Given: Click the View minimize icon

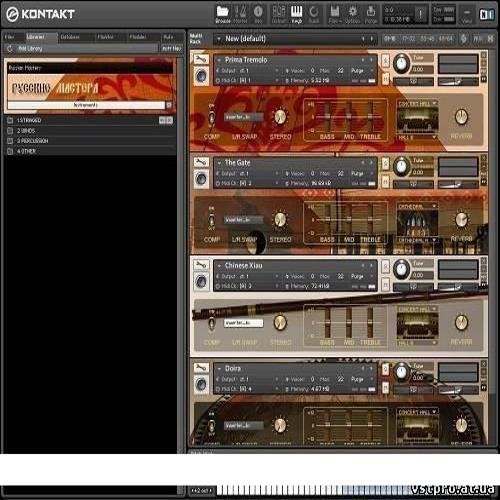Looking at the screenshot, I should click(x=467, y=13).
